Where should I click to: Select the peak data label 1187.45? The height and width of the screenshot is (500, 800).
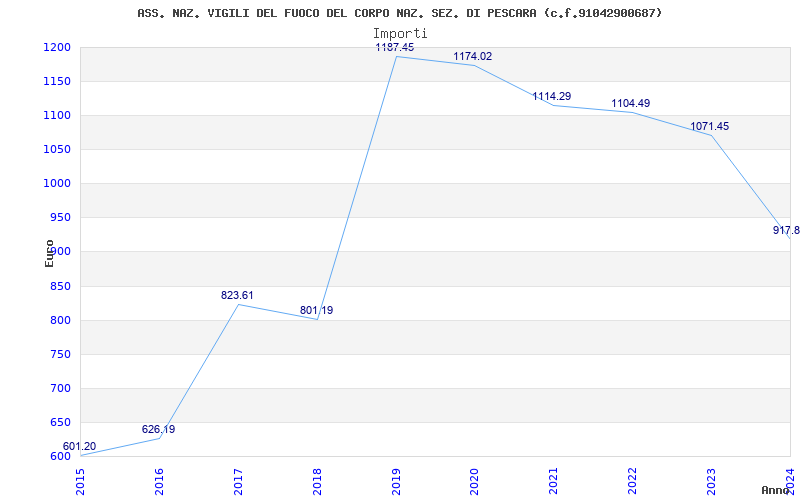point(395,47)
